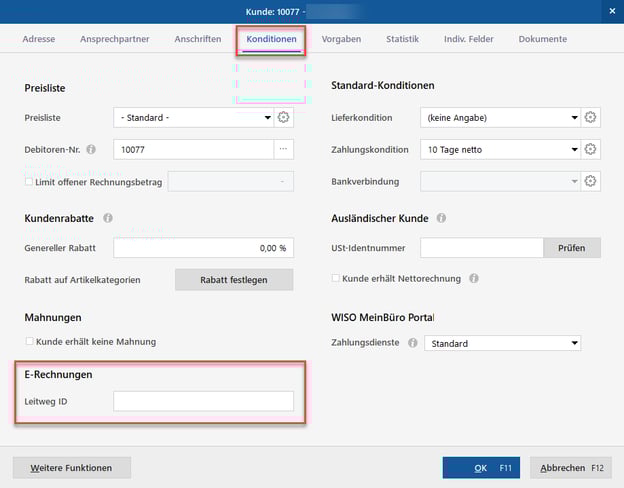Click into the Leitweg ID field
Image resolution: width=624 pixels, height=488 pixels.
203,401
